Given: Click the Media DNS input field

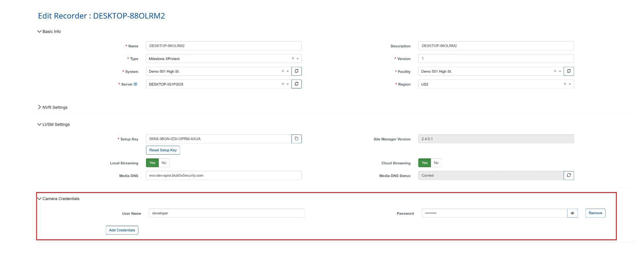Looking at the screenshot, I should click(x=223, y=176).
